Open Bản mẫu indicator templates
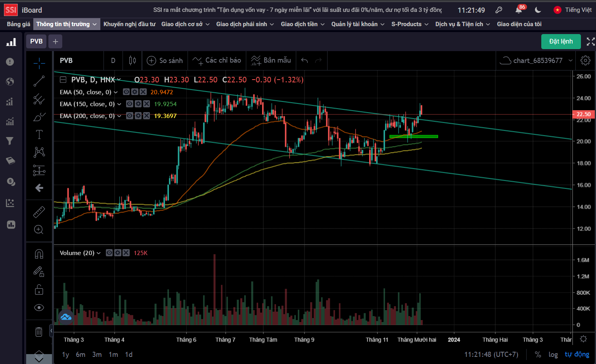This screenshot has width=596, height=364. 271,61
